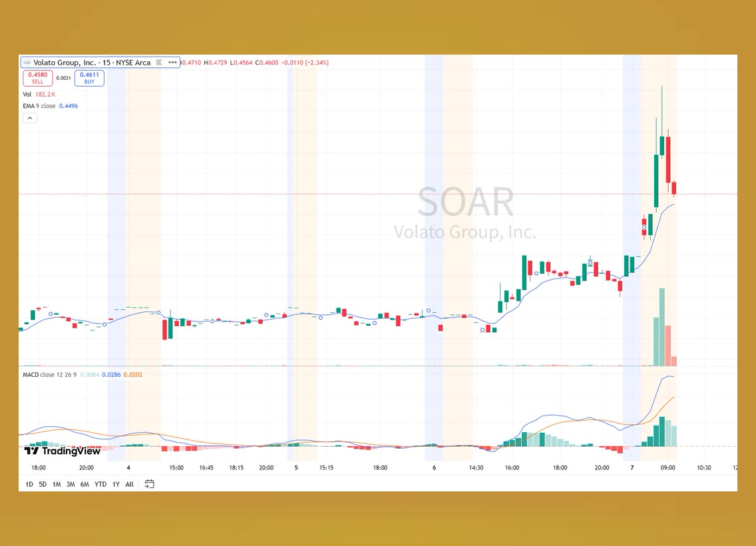756x546 pixels.
Task: Select the 1M time range
Action: pyautogui.click(x=57, y=484)
